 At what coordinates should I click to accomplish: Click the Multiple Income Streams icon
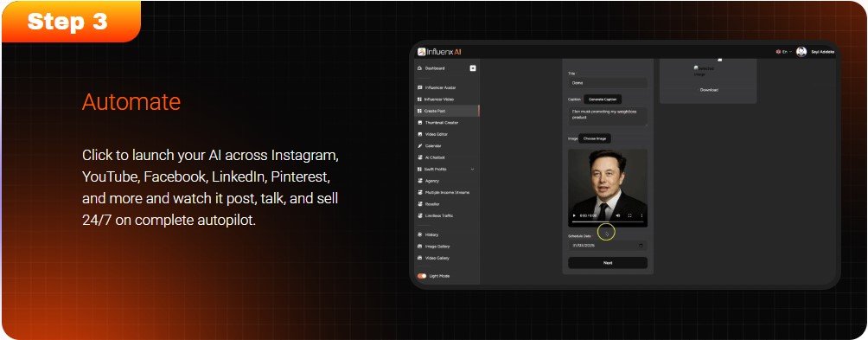click(419, 192)
